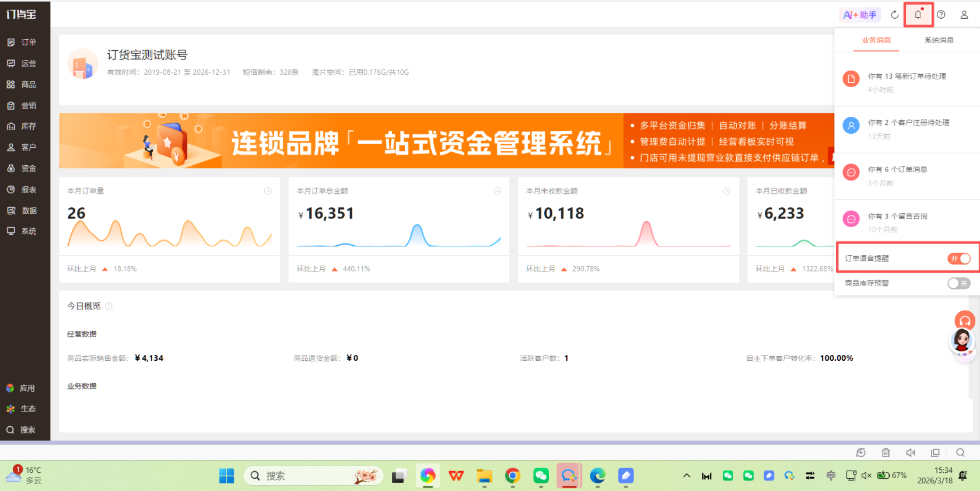Image resolution: width=980 pixels, height=491 pixels.
Task: Open 应用 in the sidebar
Action: click(20, 388)
